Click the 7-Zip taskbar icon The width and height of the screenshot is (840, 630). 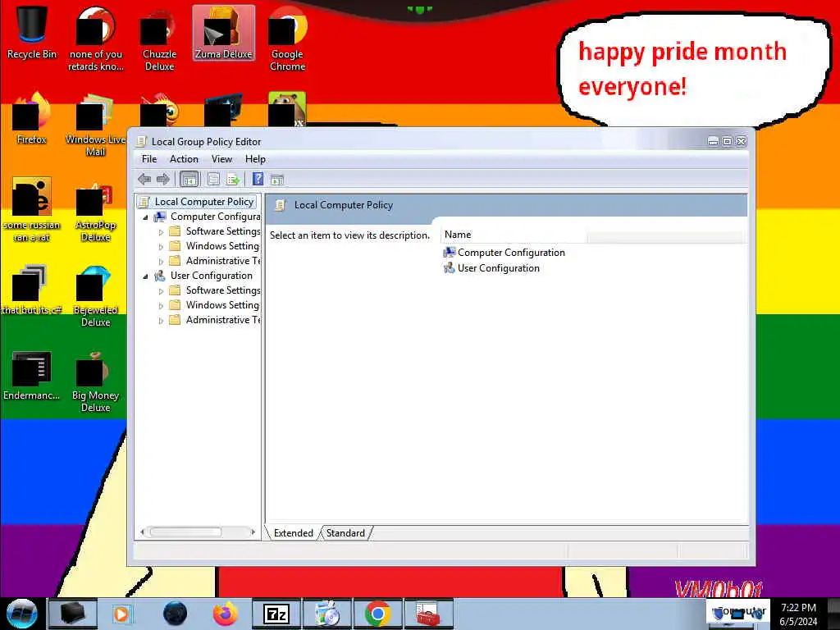[x=276, y=614]
